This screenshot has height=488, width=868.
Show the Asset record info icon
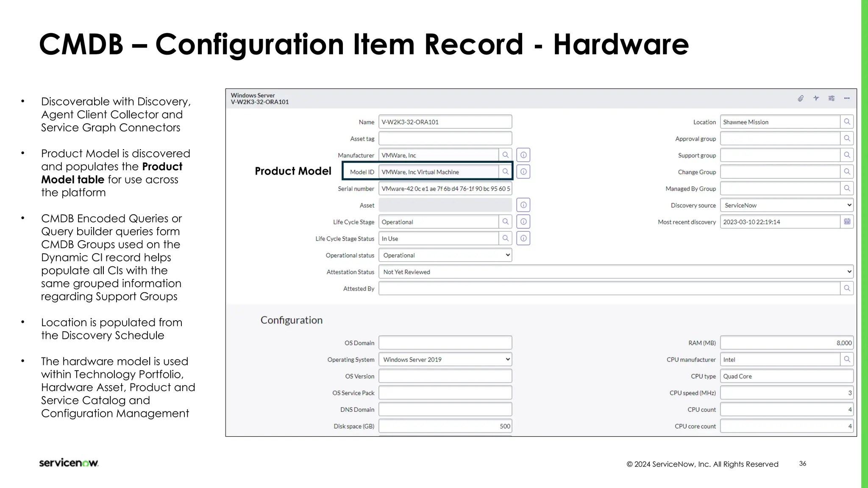click(x=523, y=205)
